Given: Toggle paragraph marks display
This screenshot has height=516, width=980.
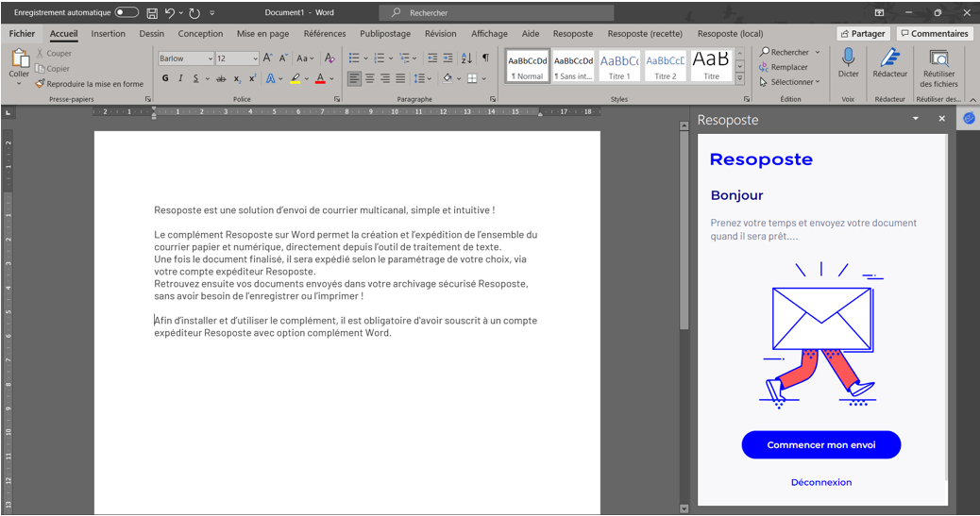Looking at the screenshot, I should [485, 58].
